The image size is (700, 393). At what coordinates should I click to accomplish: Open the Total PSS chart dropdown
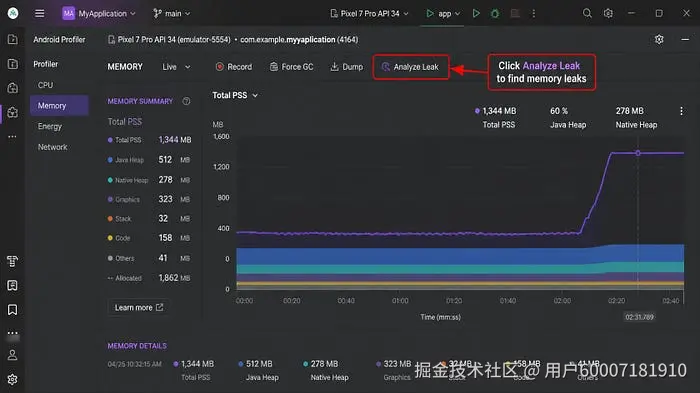[235, 95]
